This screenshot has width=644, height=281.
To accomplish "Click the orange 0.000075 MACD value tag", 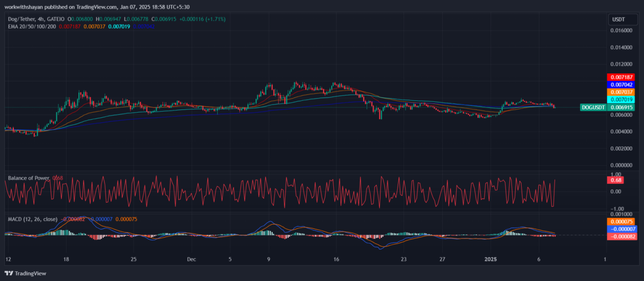I will pos(620,221).
